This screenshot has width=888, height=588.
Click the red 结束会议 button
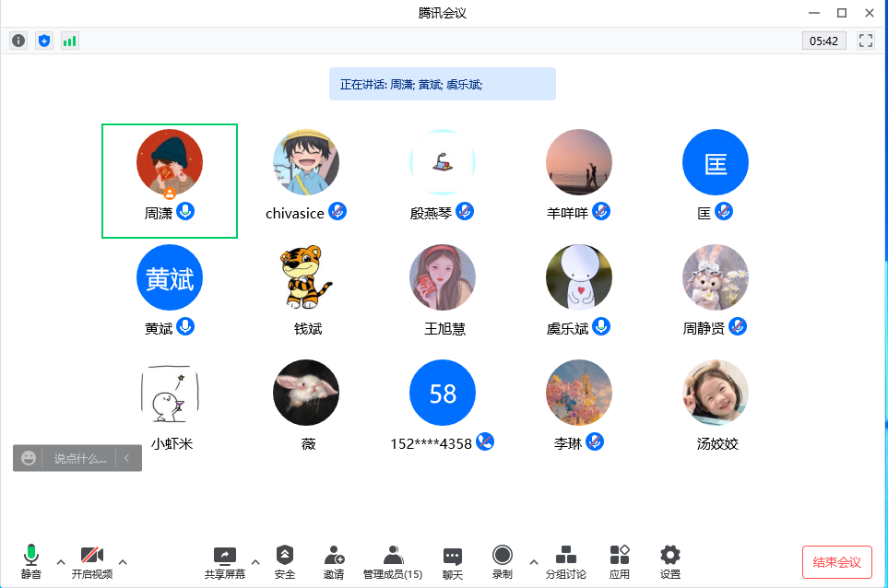(836, 562)
